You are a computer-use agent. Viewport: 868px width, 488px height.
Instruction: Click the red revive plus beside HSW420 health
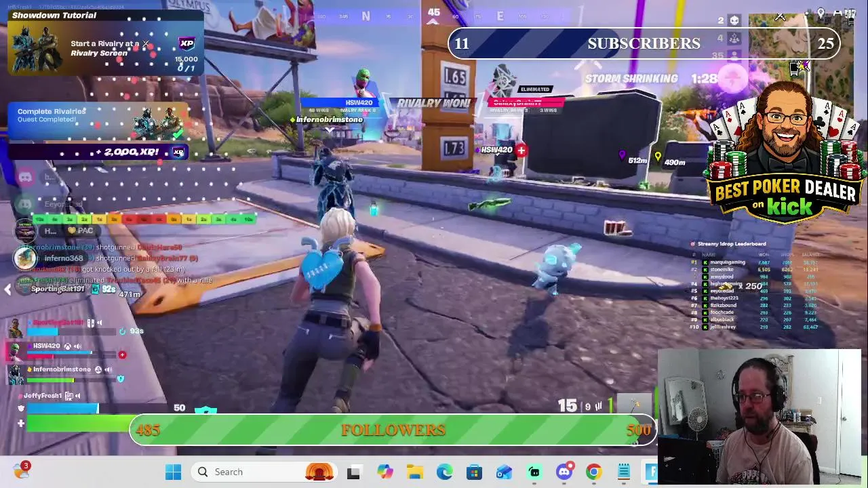pyautogui.click(x=122, y=354)
